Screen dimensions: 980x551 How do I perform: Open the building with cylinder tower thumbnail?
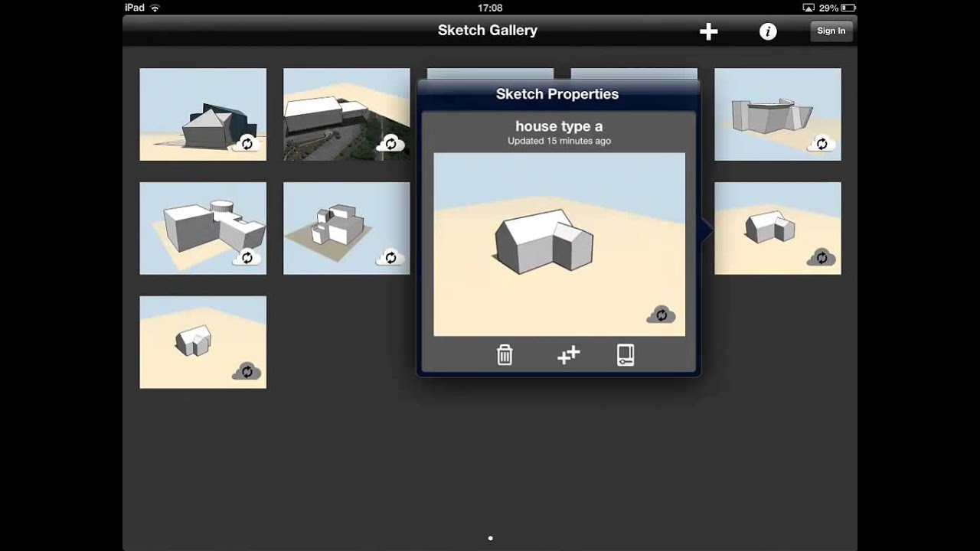[203, 228]
